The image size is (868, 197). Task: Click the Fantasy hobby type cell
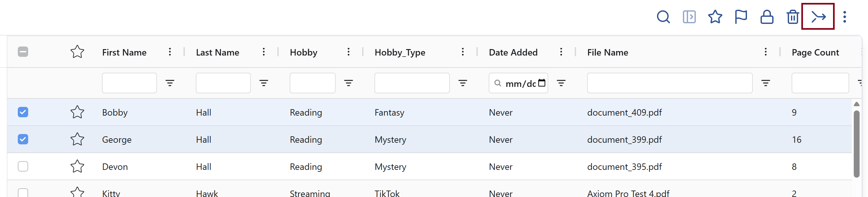pyautogui.click(x=389, y=113)
